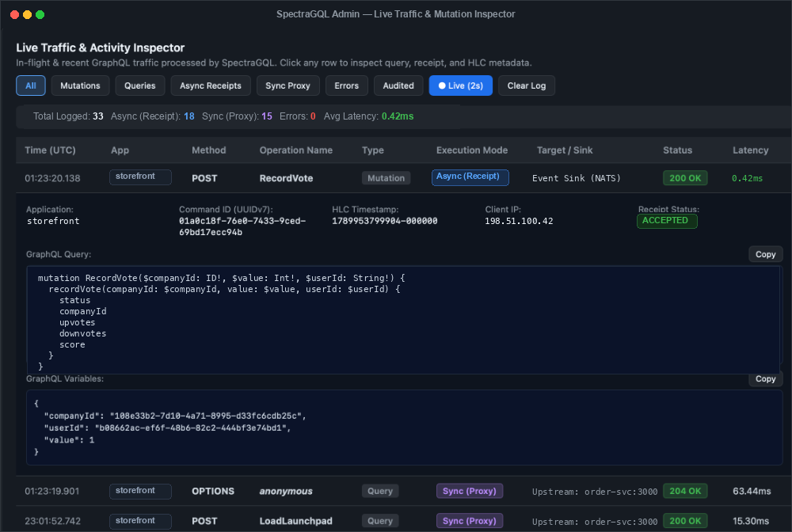
Task: Click the Type column header
Action: click(373, 150)
